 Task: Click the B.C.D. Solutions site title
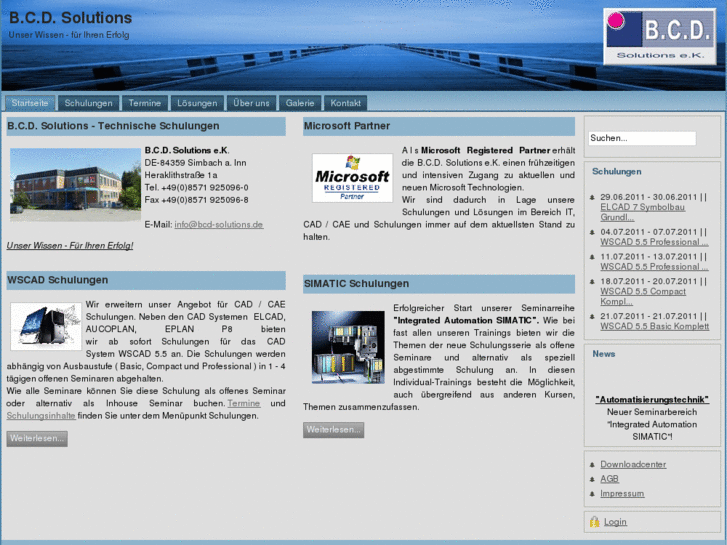click(70, 18)
